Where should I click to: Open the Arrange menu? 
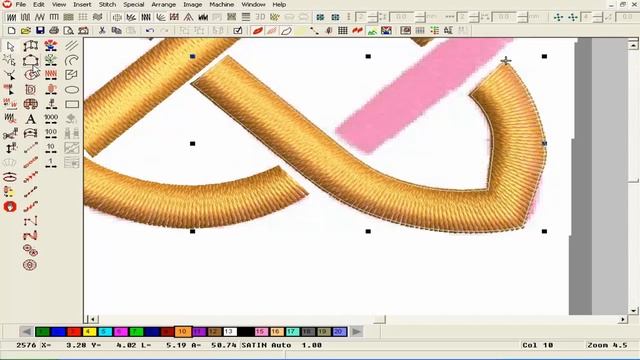164,4
